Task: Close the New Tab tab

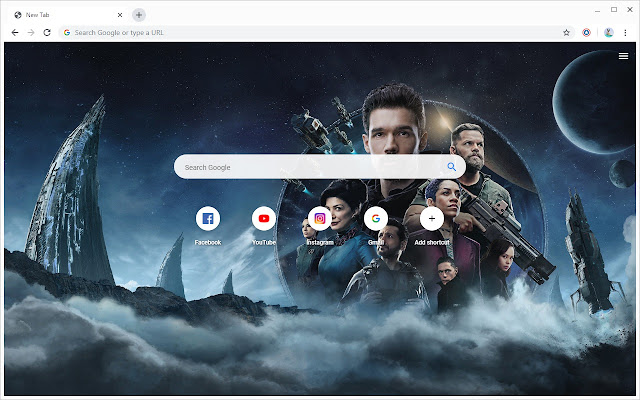Action: (x=120, y=15)
